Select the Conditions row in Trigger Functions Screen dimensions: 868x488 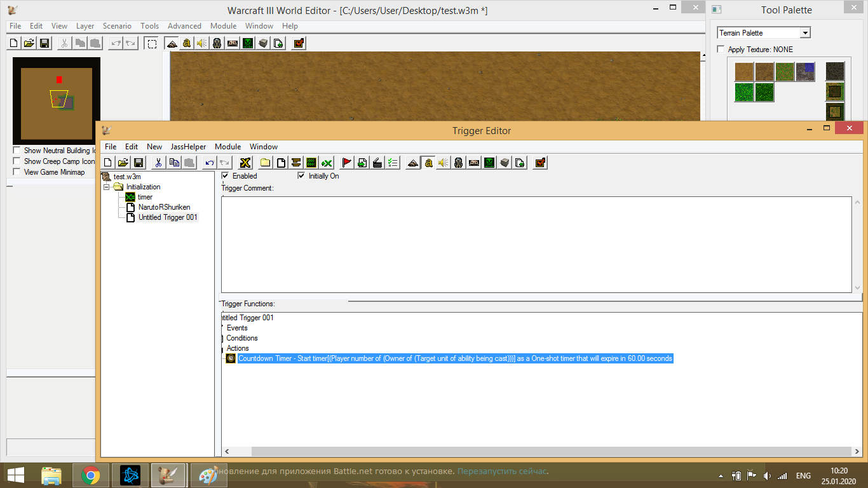click(242, 338)
